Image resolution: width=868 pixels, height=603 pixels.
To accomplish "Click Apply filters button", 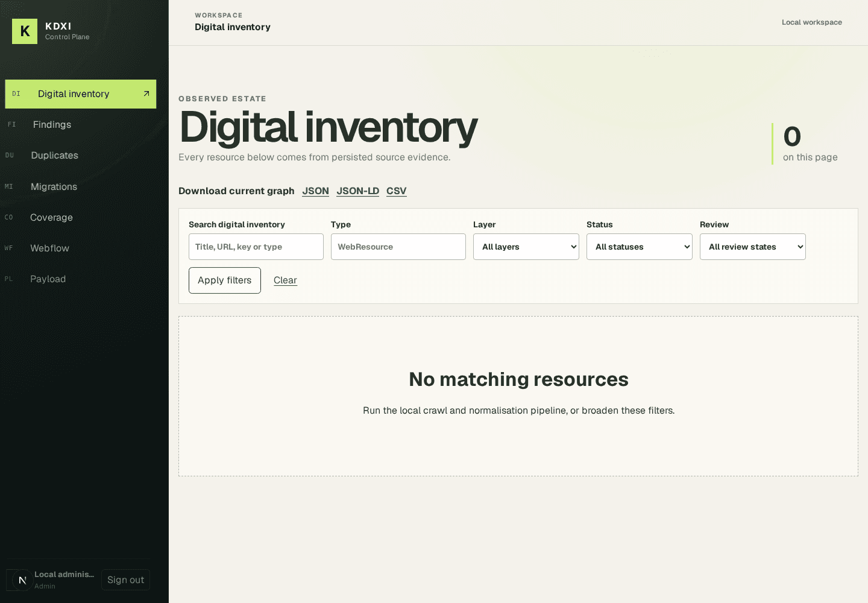I will point(225,280).
